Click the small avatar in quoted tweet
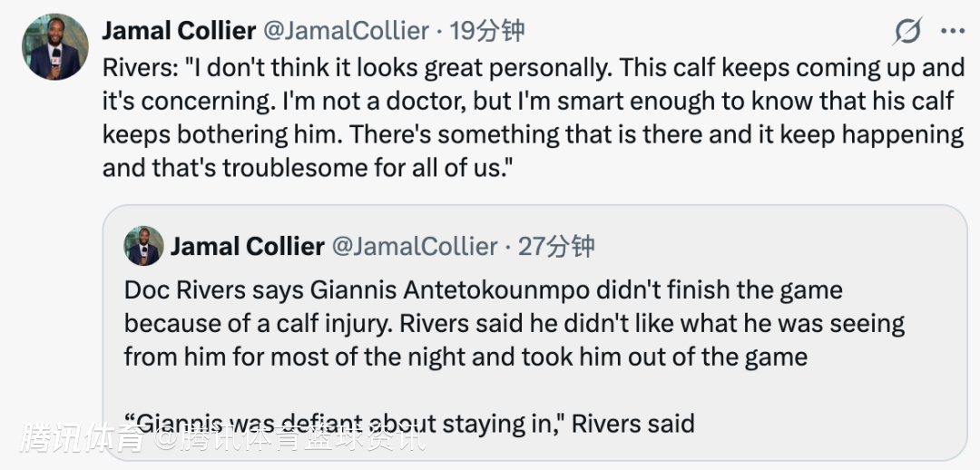The image size is (980, 470). 144,246
